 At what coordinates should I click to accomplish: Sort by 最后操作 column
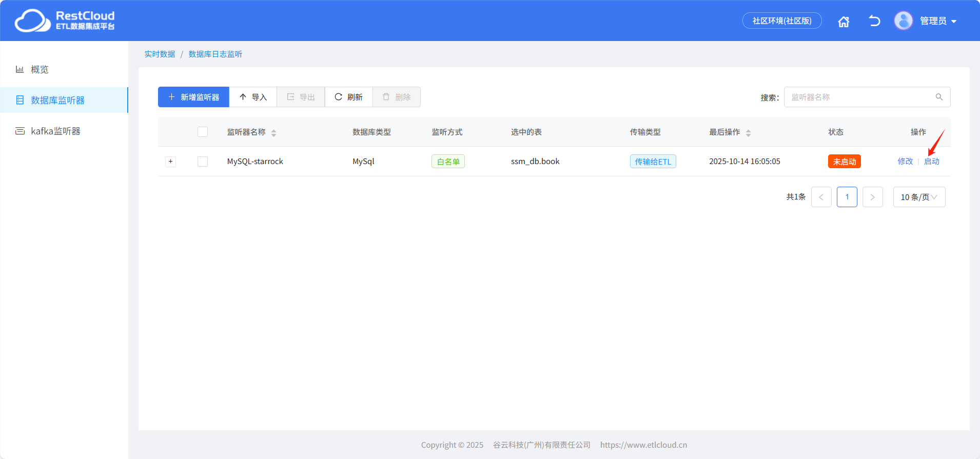coord(748,133)
